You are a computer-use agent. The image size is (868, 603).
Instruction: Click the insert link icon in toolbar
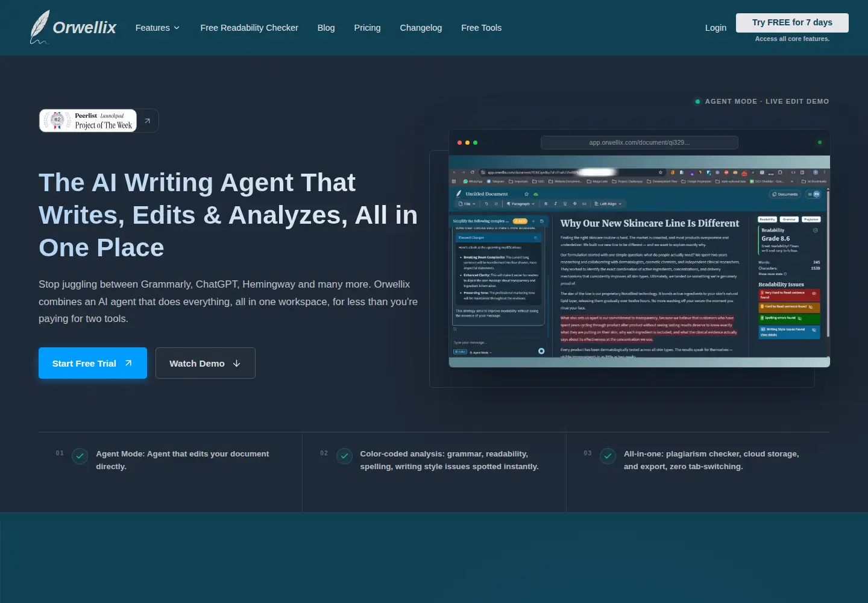(x=584, y=204)
